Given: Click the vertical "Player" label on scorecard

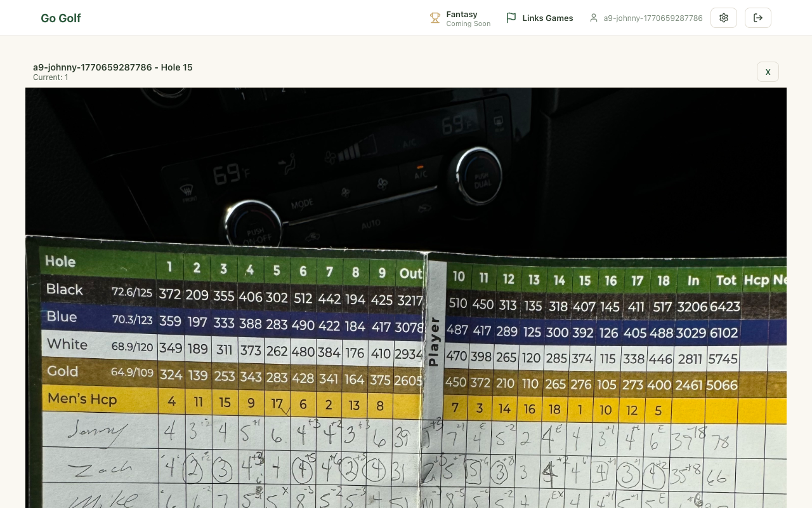Looking at the screenshot, I should (x=434, y=342).
